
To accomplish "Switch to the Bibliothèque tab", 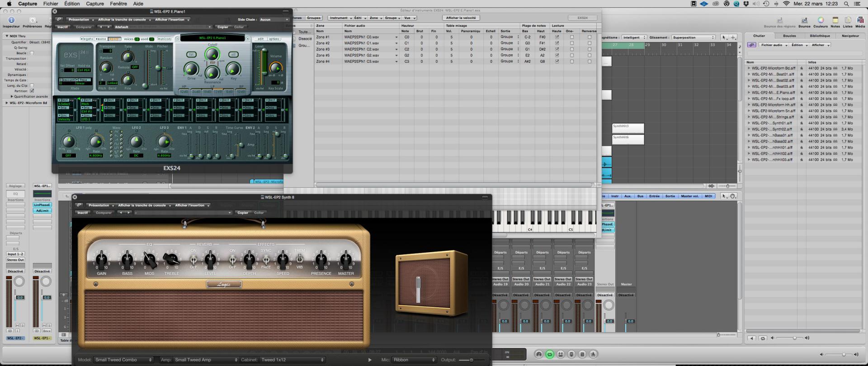I will tap(820, 36).
